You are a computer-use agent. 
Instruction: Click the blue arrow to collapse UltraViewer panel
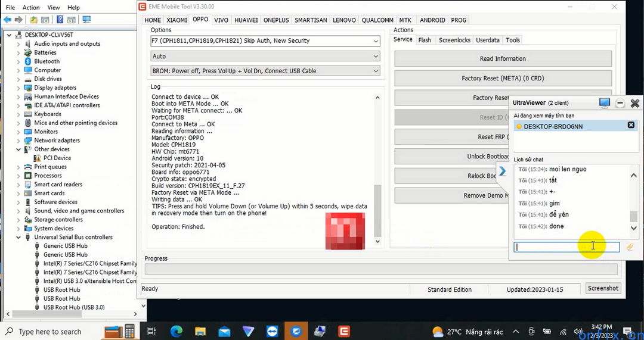coord(502,171)
